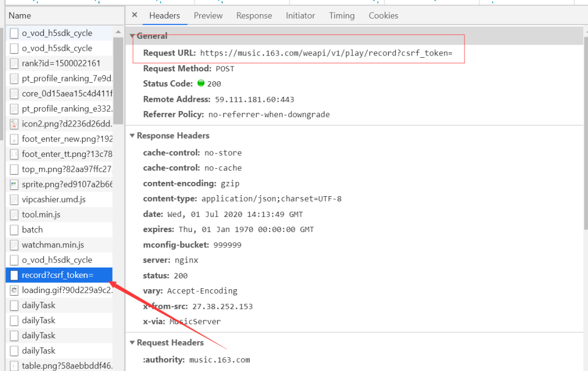The image size is (588, 371).
Task: Select the sprite.png request
Action: click(59, 184)
